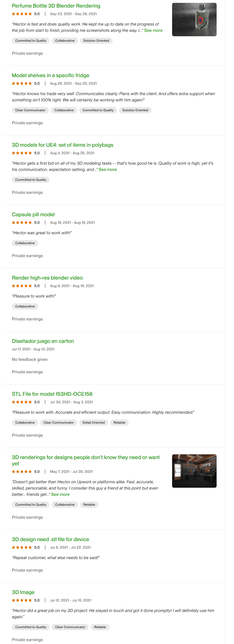Click the Clear Communicator tag under 3D Image review
Viewport: 234px width, 644px height.
70,627
